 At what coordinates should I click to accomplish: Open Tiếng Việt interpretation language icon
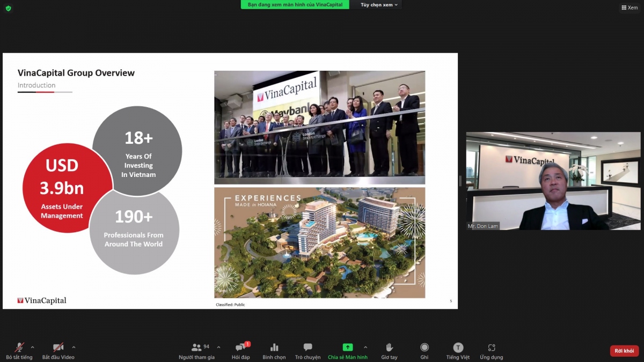coord(458,348)
